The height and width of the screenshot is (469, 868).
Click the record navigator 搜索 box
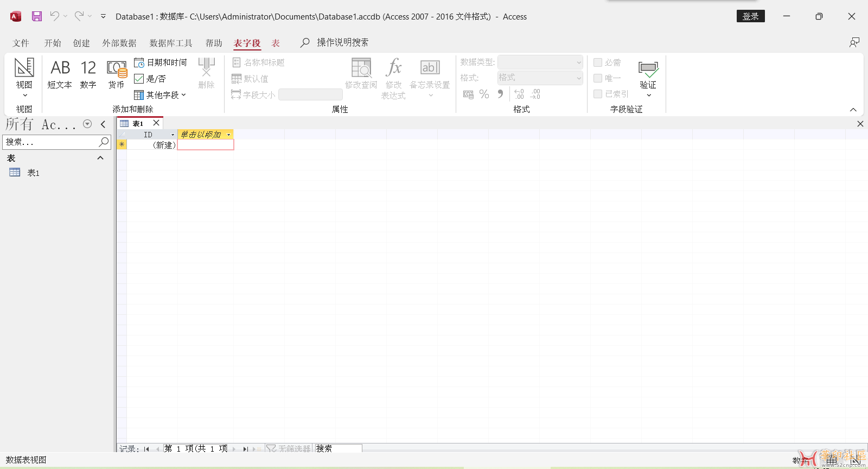(x=338, y=448)
